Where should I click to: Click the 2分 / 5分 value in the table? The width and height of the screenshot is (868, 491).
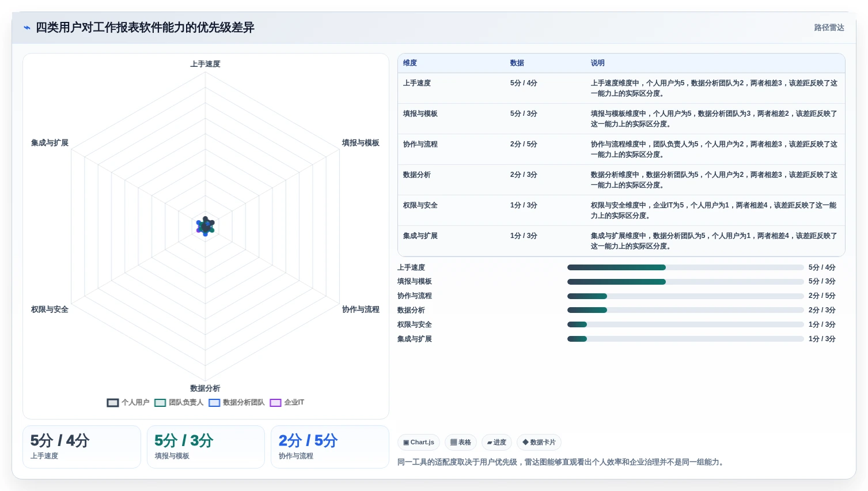click(524, 144)
